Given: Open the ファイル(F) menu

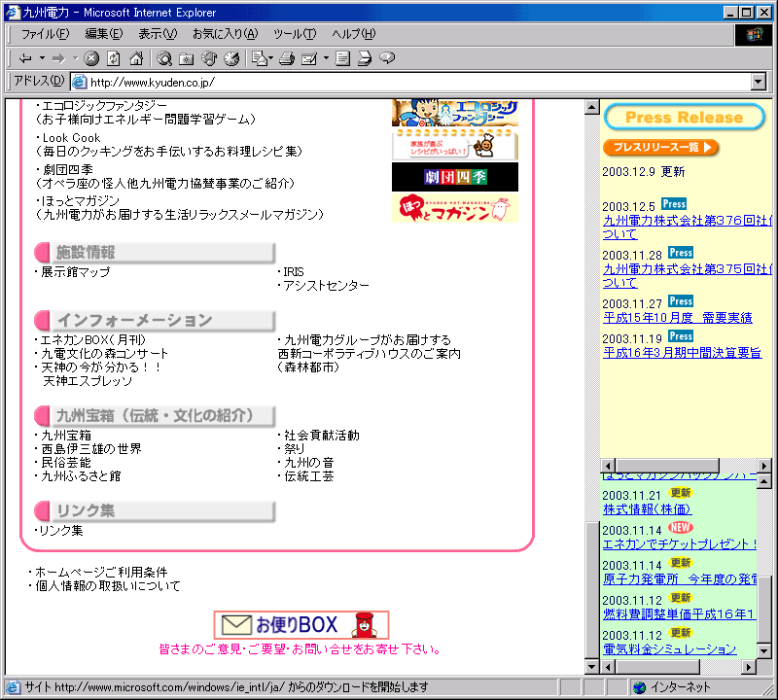Looking at the screenshot, I should coord(45,34).
